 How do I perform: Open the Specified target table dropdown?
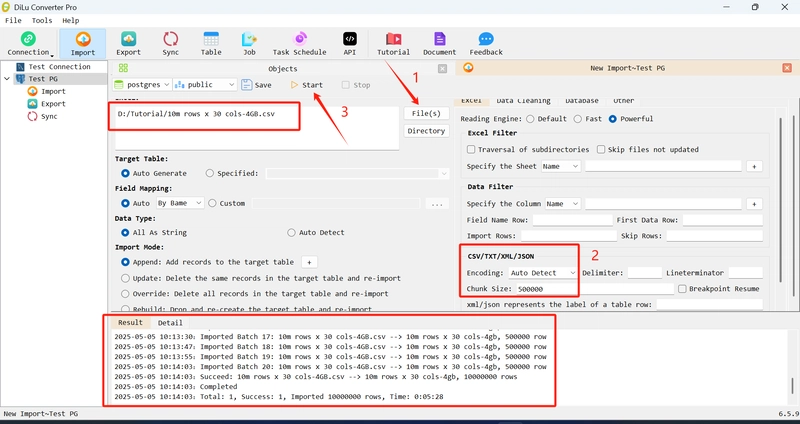[357, 173]
